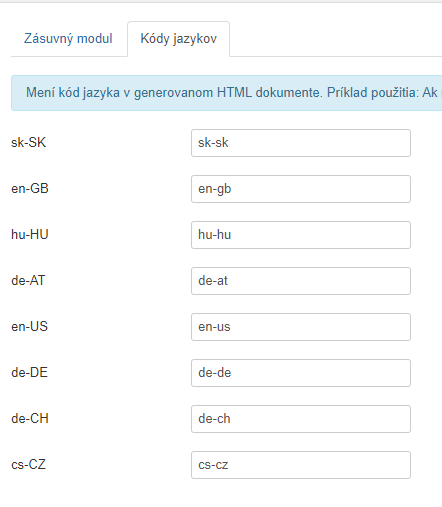This screenshot has width=442, height=507.
Task: Focus the cs-cz input field
Action: (301, 465)
